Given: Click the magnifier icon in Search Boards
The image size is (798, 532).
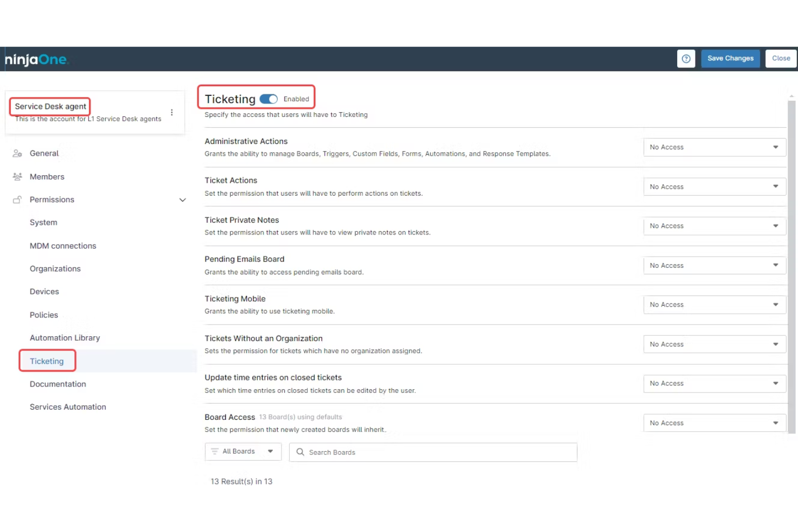Looking at the screenshot, I should coord(300,452).
